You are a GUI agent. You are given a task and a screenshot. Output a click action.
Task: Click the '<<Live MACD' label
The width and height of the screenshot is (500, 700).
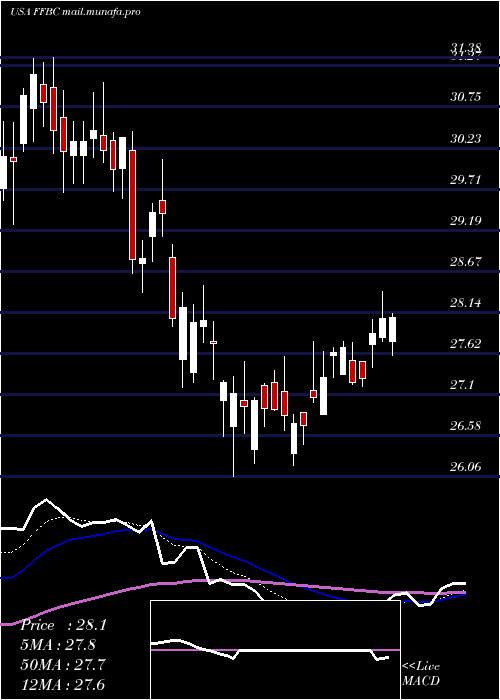tap(421, 674)
